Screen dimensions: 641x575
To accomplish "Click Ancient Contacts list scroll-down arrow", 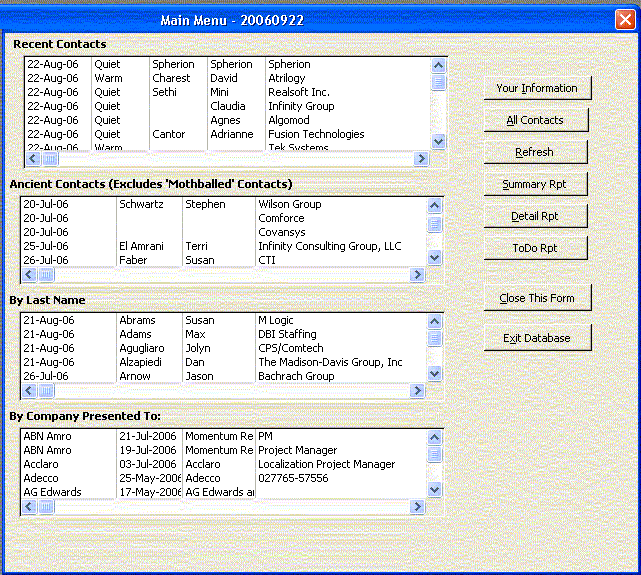I will pyautogui.click(x=434, y=257).
